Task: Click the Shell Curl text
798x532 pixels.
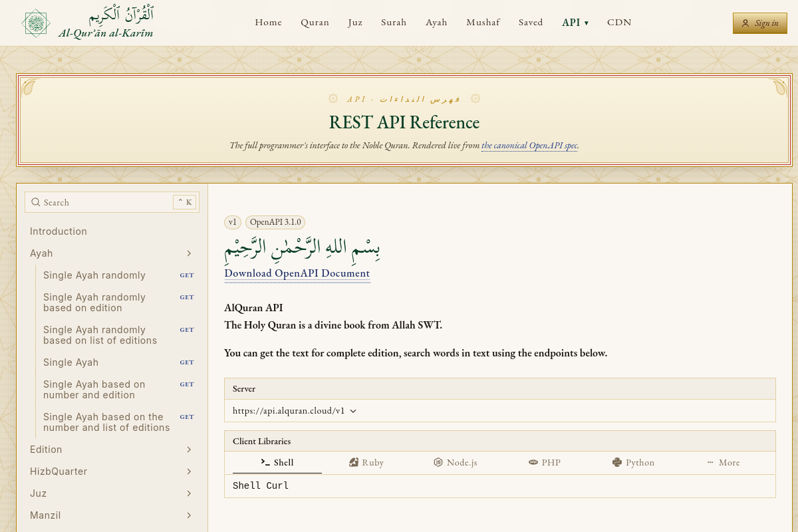Action: point(261,485)
